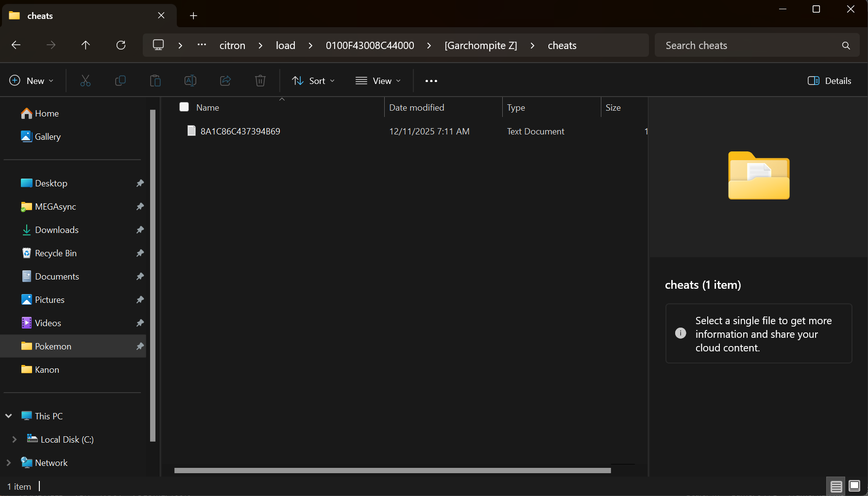The height and width of the screenshot is (496, 868).
Task: Click the cheats breadcrumb segment
Action: [562, 45]
